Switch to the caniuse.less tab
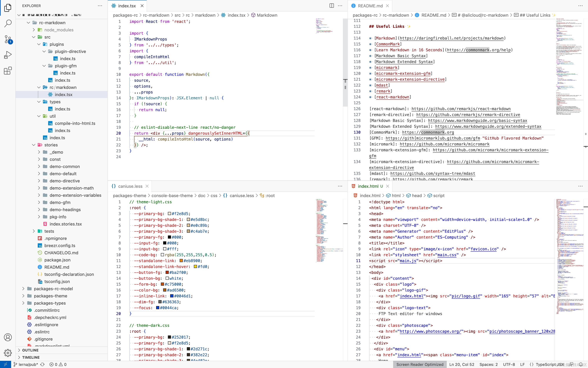Viewport: 588px width, 368px height. (x=130, y=186)
